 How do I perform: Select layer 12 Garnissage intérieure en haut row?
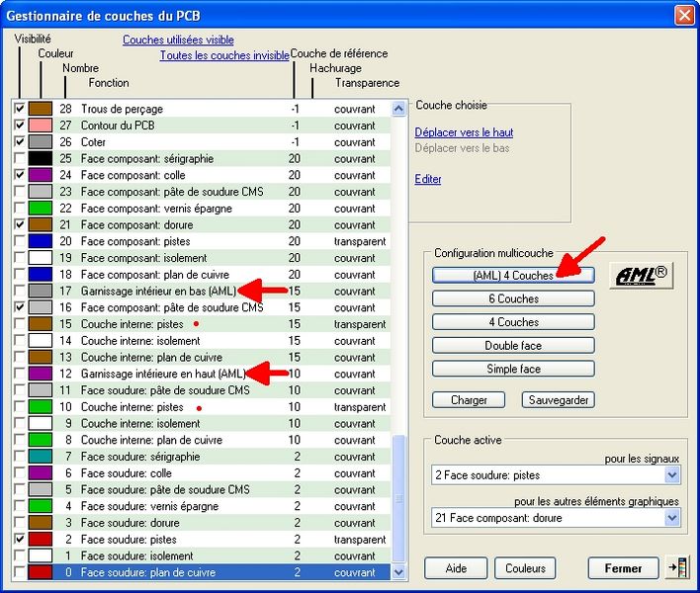pyautogui.click(x=163, y=374)
